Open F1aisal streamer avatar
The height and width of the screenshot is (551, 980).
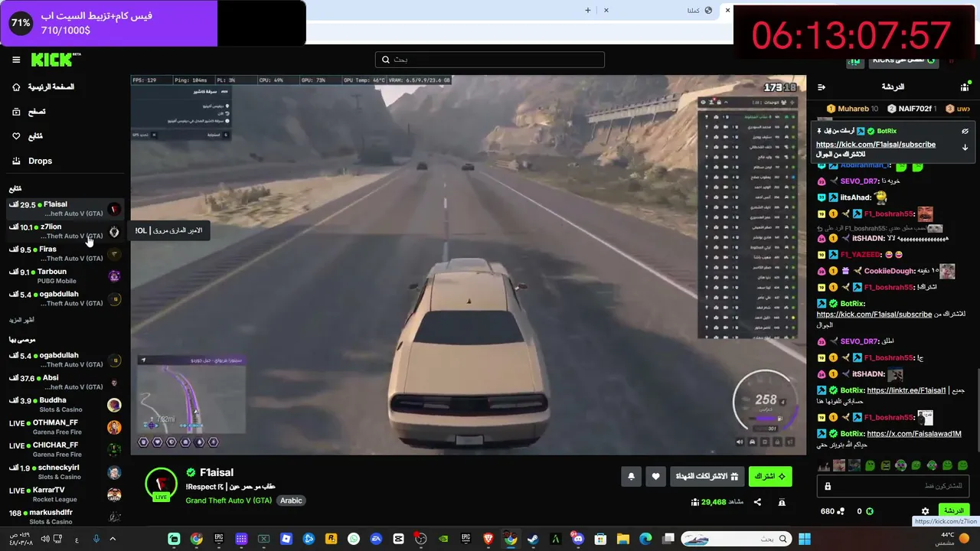[161, 484]
